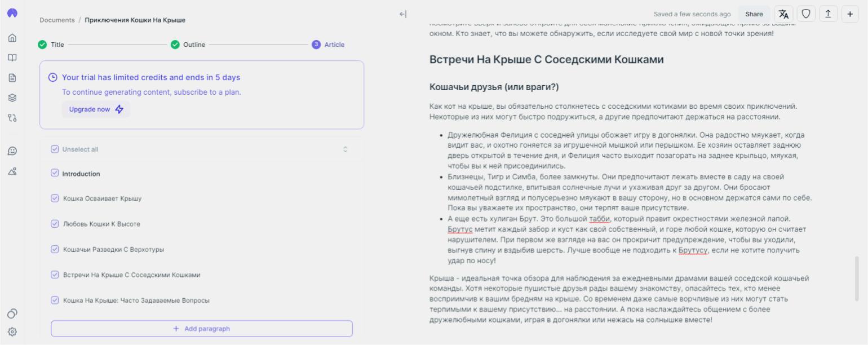Go to the Outline step
This screenshot has width=868, height=345.
click(x=188, y=45)
